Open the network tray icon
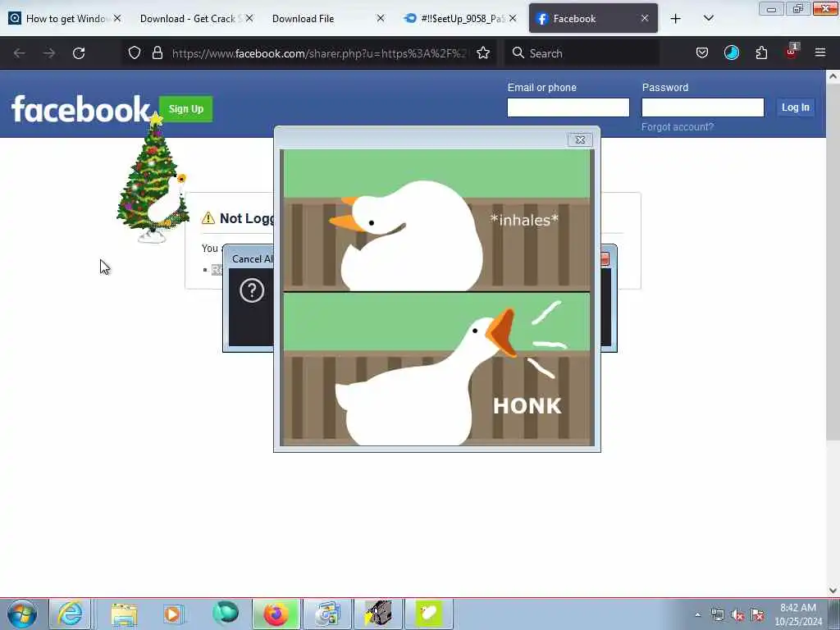Image resolution: width=840 pixels, height=630 pixels. point(717,615)
